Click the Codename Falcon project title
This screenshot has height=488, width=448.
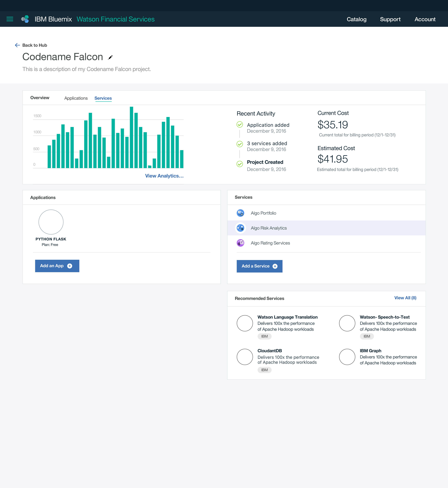tap(63, 57)
